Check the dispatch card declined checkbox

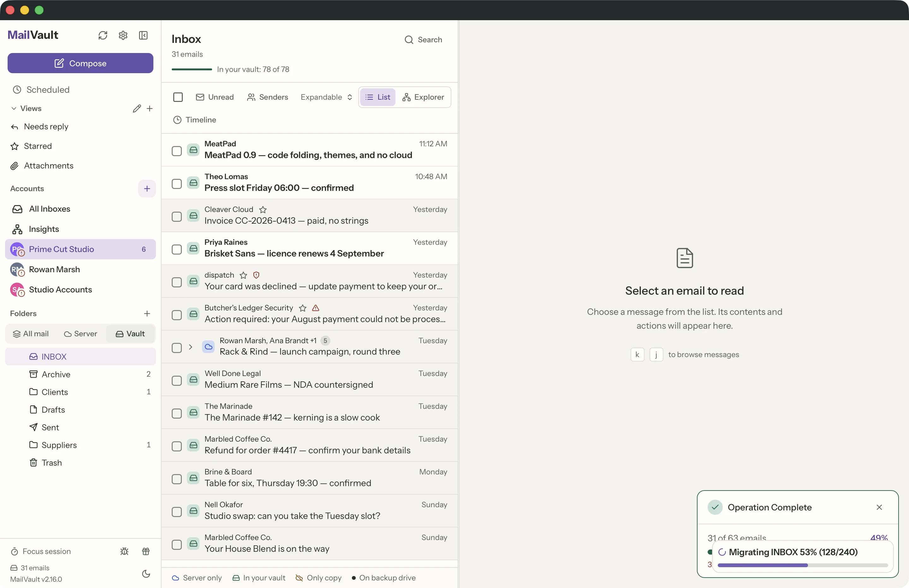click(176, 282)
